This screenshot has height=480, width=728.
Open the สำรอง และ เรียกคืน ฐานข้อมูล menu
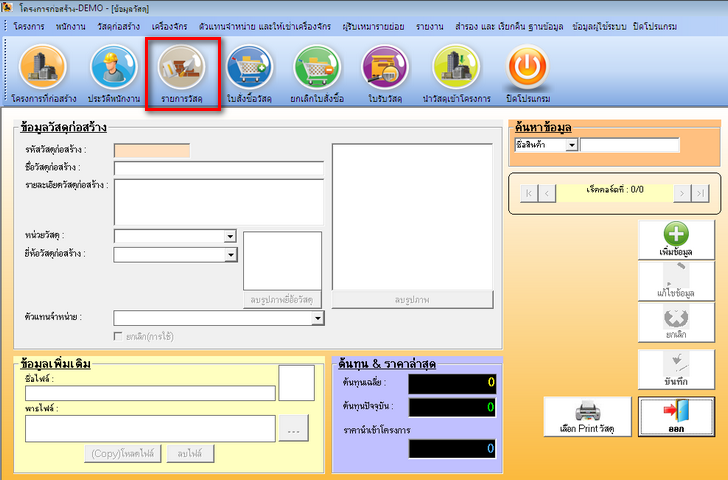[x=509, y=26]
